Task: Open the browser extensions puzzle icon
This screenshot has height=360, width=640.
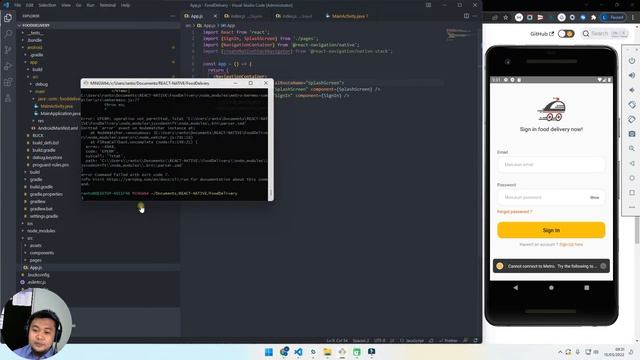Action: coord(593,17)
